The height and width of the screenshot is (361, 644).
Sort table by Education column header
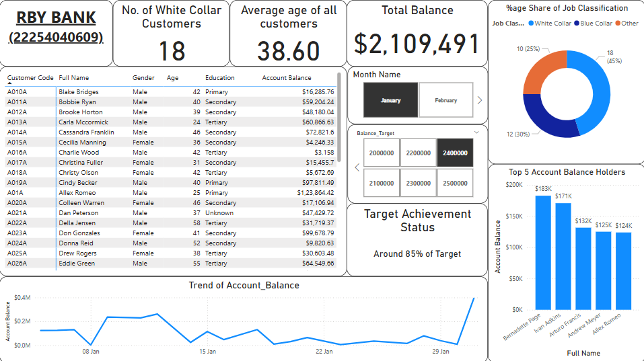(220, 77)
